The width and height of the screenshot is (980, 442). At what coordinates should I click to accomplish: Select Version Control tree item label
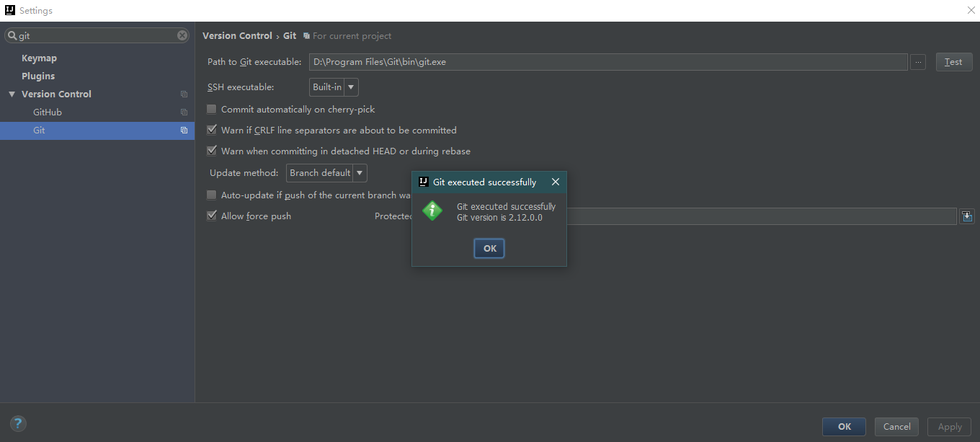(56, 94)
